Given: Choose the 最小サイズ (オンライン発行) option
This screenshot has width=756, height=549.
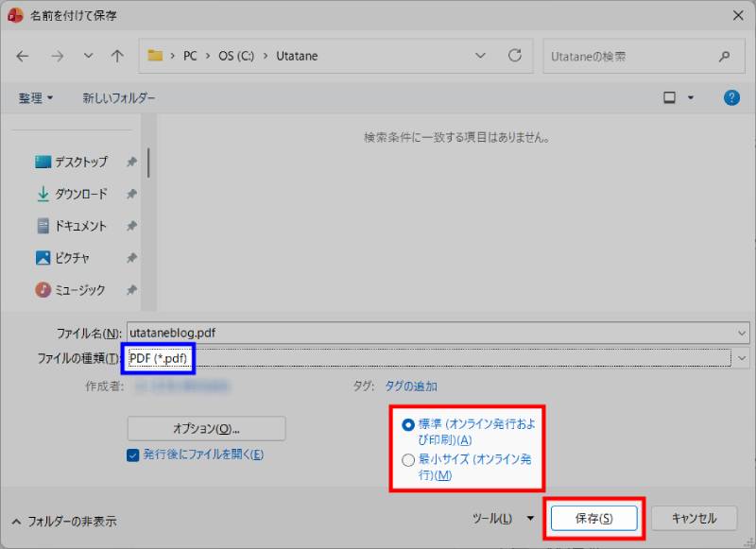Looking at the screenshot, I should click(x=408, y=461).
